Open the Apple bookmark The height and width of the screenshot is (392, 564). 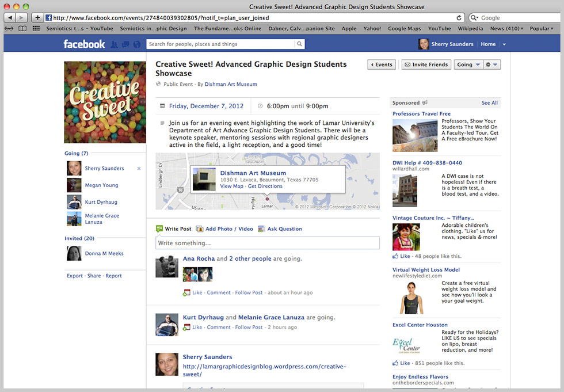pos(349,28)
